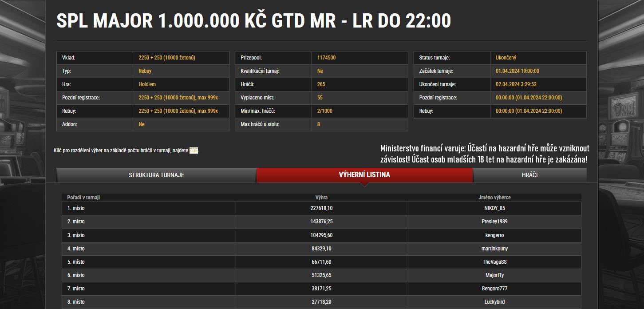Viewport: 644px width, 309px height.
Task: Click the Prizepool value 1174500
Action: point(326,58)
